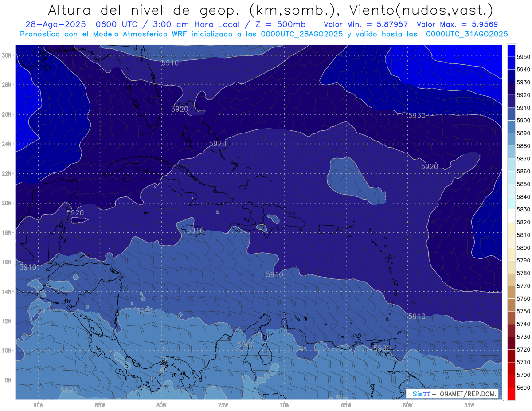Click the '90W' longitude axis label

(x=38, y=404)
